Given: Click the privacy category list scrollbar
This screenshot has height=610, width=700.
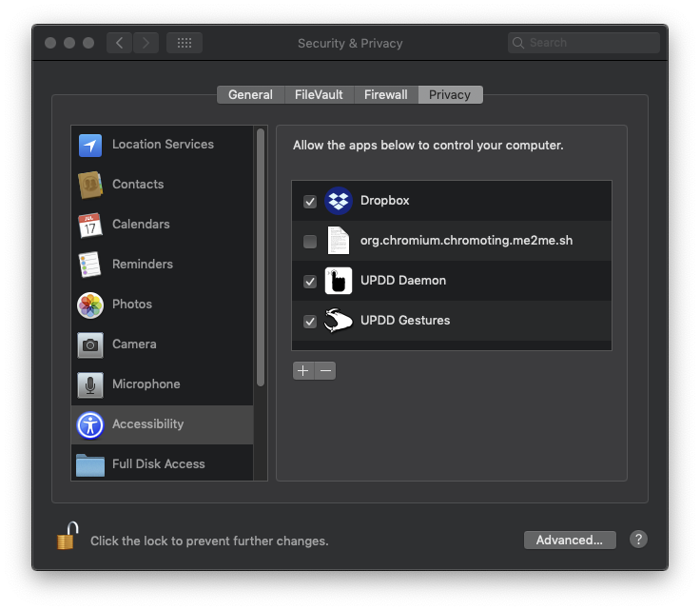Looking at the screenshot, I should pyautogui.click(x=261, y=258).
